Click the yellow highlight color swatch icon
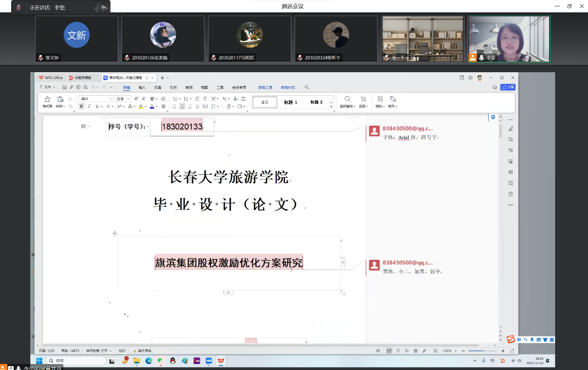Viewport: 588px width, 370px height. click(141, 106)
